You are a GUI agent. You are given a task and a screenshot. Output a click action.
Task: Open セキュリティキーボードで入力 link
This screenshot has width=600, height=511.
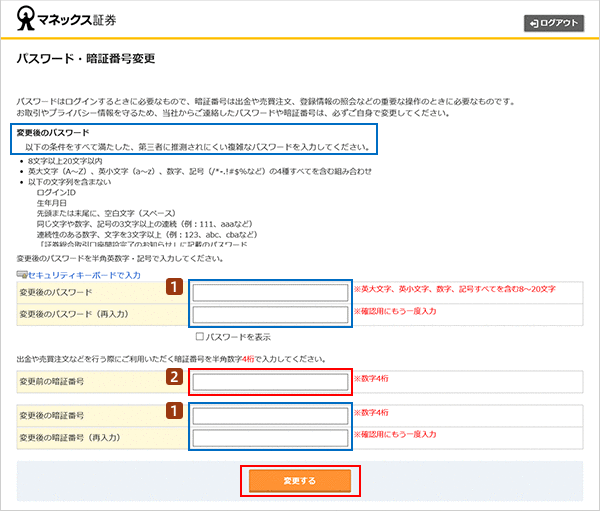(x=85, y=275)
